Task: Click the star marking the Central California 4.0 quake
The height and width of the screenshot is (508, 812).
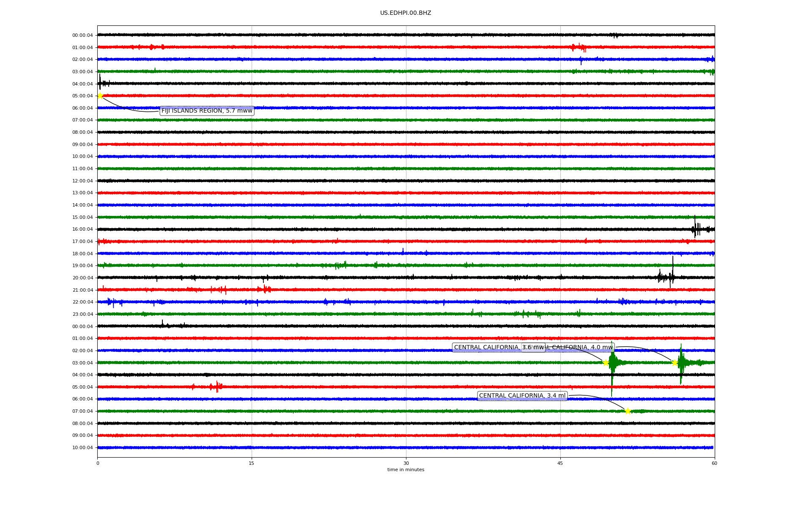Action: pos(675,363)
